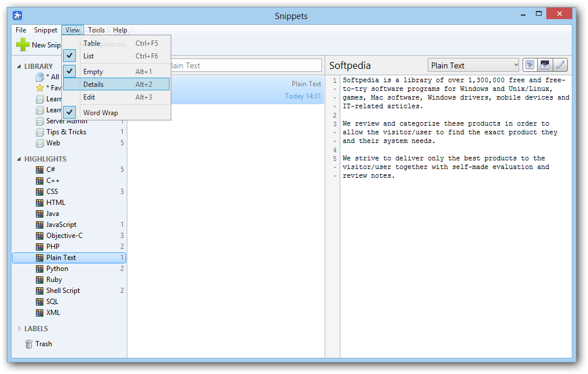Select JavaScript in Highlights tree
This screenshot has height=374, width=588.
(69, 225)
